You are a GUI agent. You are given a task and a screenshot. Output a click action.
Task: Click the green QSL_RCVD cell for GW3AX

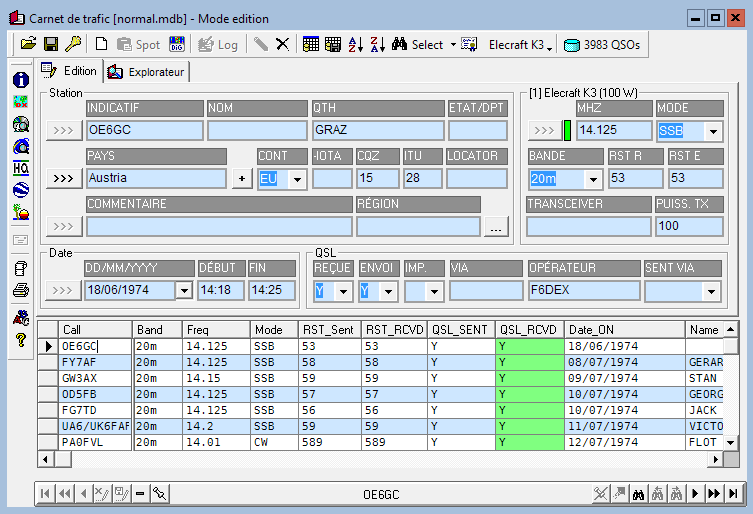click(x=529, y=378)
